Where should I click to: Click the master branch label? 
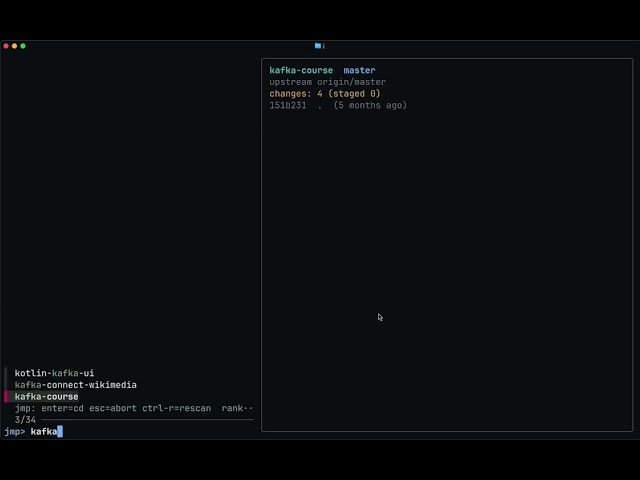tap(359, 70)
